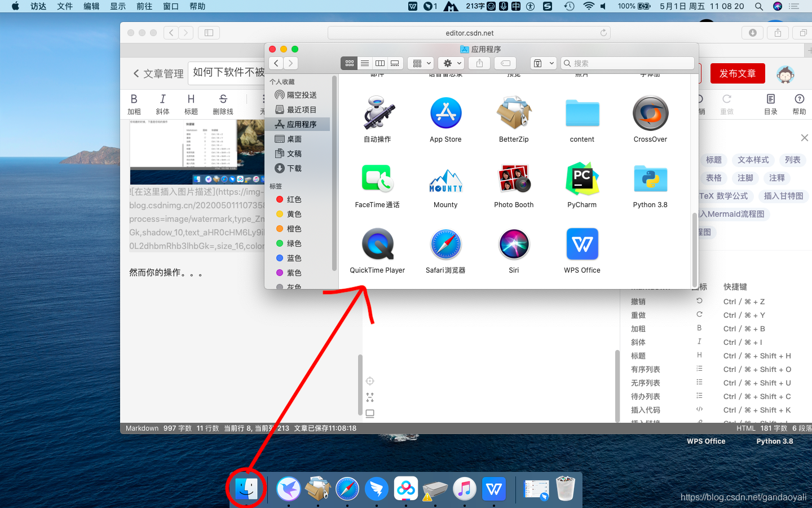Click the Finder 搜索 search field
812x508 pixels.
627,63
